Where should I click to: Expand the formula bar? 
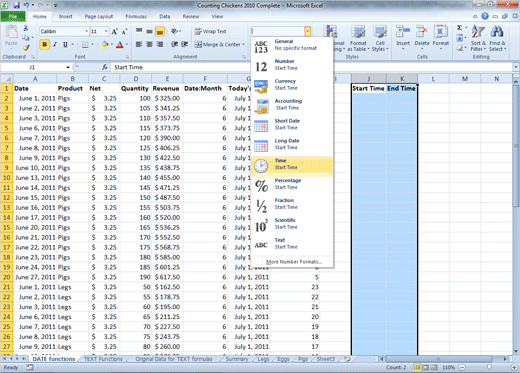coord(516,67)
